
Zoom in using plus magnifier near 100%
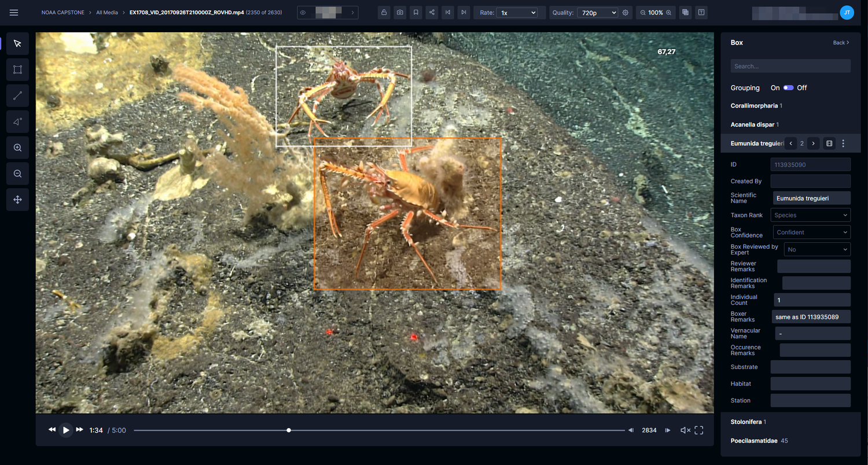(x=669, y=12)
